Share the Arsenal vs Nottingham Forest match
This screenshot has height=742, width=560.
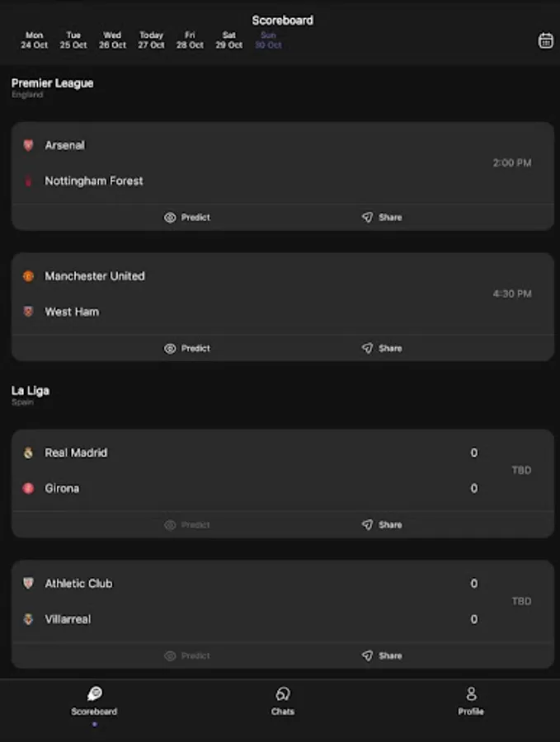(x=382, y=217)
